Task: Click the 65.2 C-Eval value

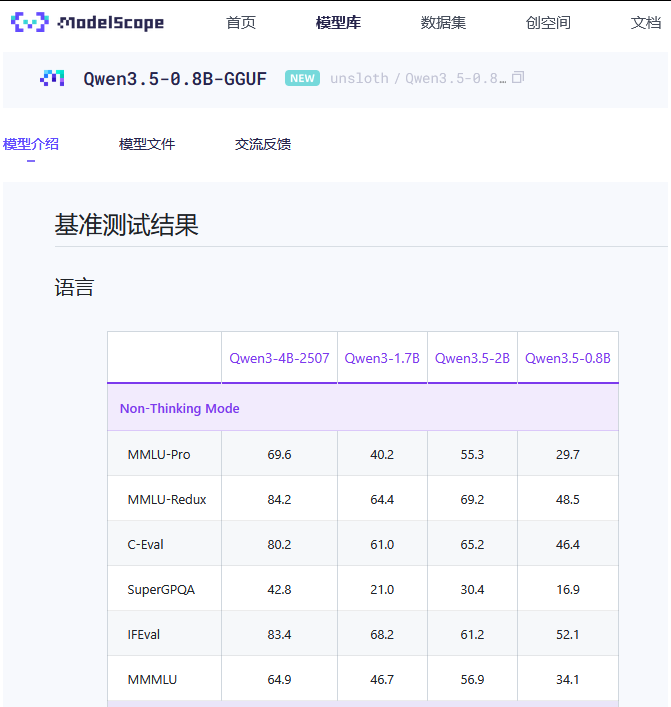Action: [x=472, y=545]
